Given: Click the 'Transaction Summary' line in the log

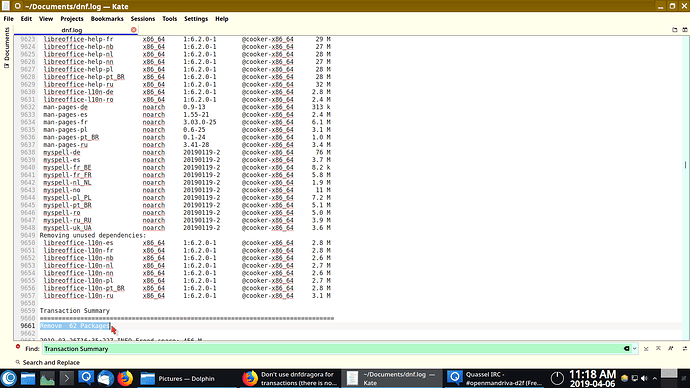Looking at the screenshot, I should pos(74,311).
